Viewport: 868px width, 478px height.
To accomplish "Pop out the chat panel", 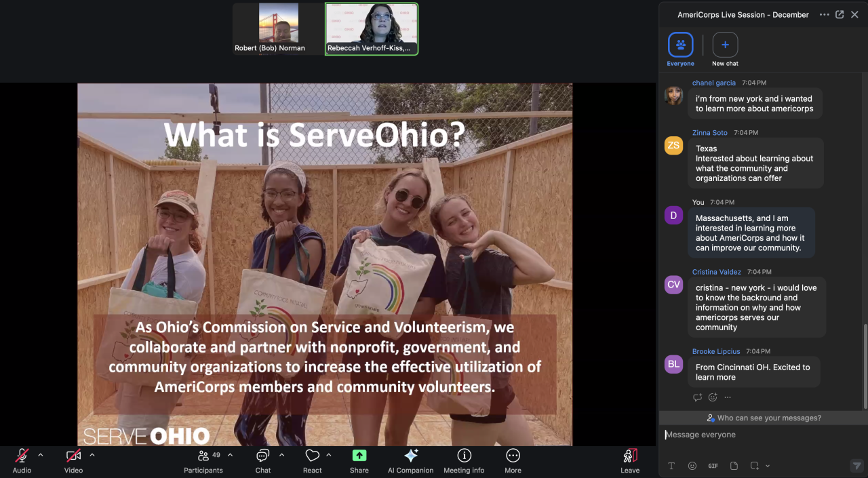I will click(840, 14).
